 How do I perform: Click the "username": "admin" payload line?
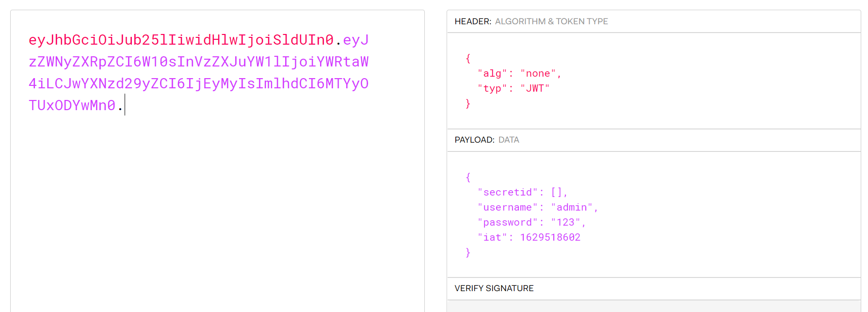pos(537,208)
